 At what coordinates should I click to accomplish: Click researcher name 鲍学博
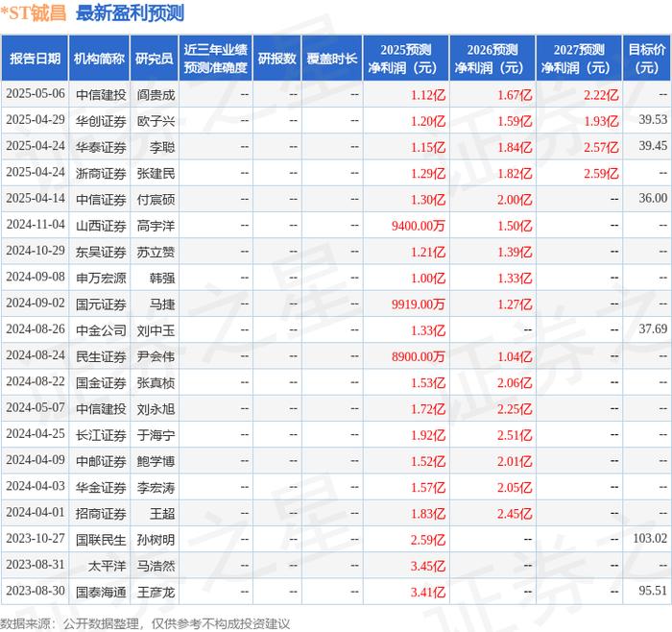click(156, 461)
